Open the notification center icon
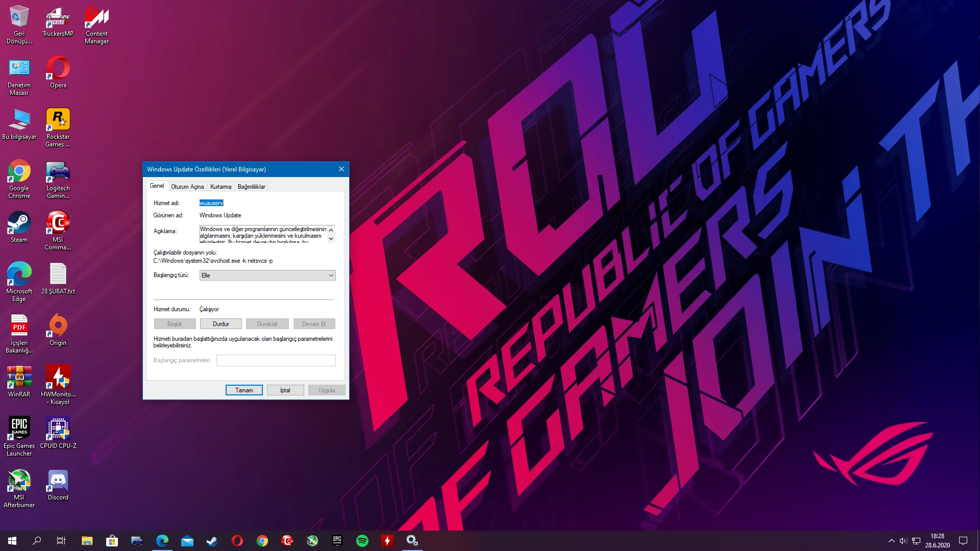 tap(963, 541)
